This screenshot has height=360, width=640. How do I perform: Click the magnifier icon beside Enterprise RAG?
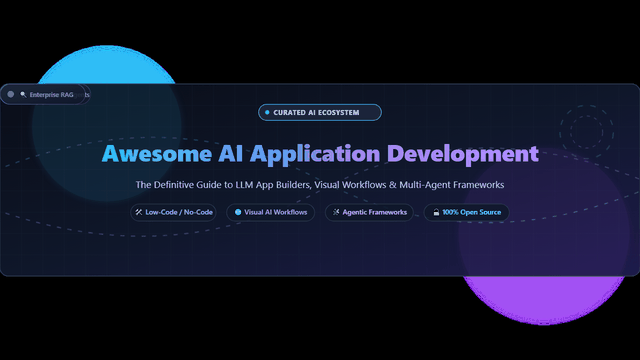[23, 95]
